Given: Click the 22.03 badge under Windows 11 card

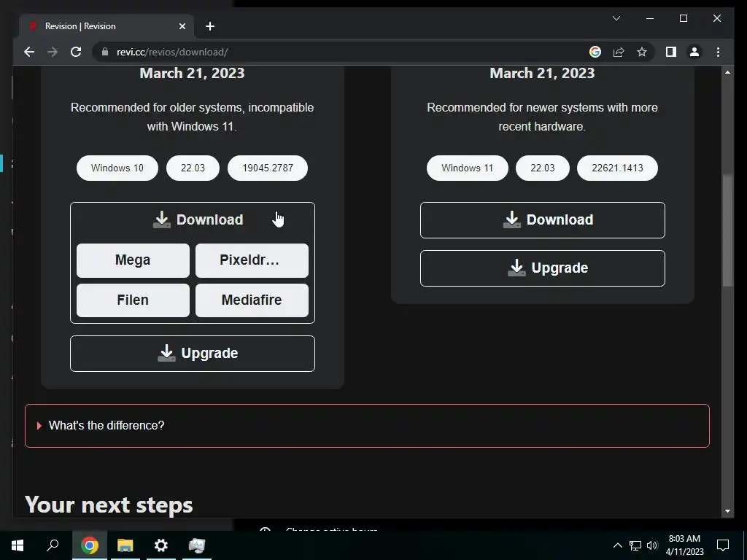Looking at the screenshot, I should pos(543,168).
